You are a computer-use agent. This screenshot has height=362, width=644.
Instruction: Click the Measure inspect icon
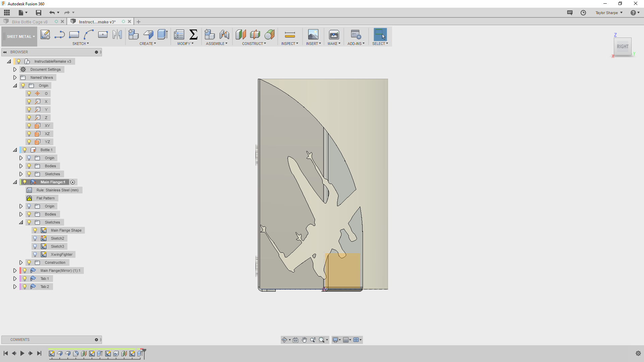[x=290, y=35]
